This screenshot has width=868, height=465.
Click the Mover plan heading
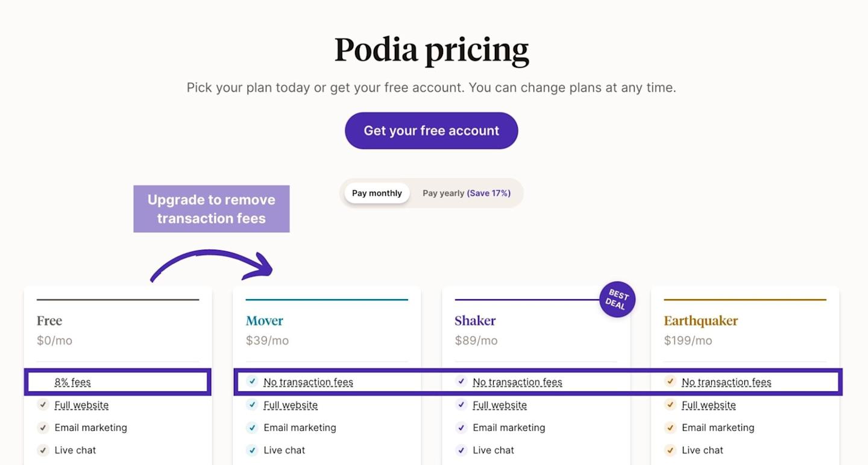[264, 321]
